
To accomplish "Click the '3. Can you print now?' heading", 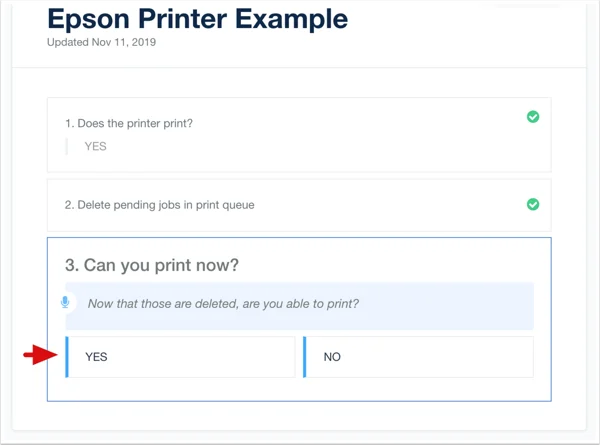I will 152,265.
